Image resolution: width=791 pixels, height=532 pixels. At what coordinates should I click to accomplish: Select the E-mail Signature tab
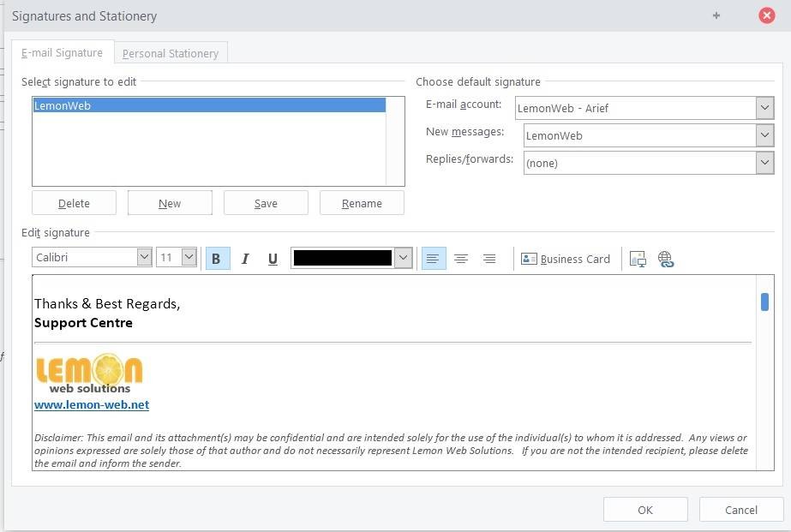click(x=62, y=52)
